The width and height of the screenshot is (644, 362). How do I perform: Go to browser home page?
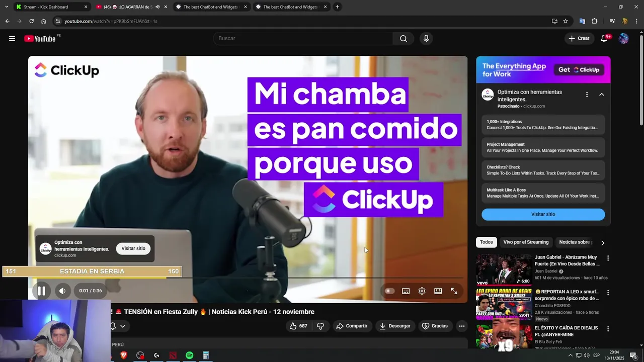[x=43, y=21]
